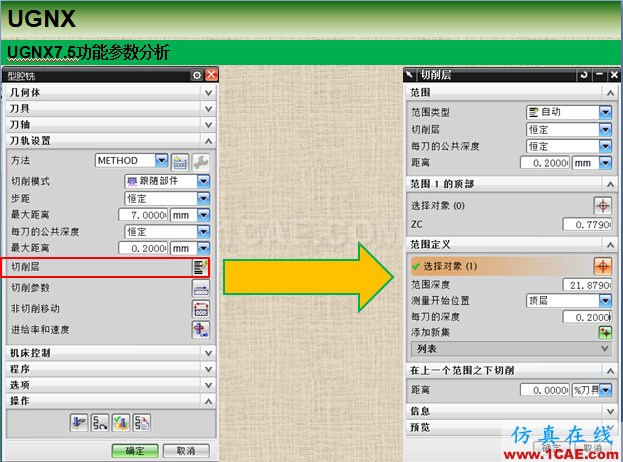Expand the 刀具 section

208,109
